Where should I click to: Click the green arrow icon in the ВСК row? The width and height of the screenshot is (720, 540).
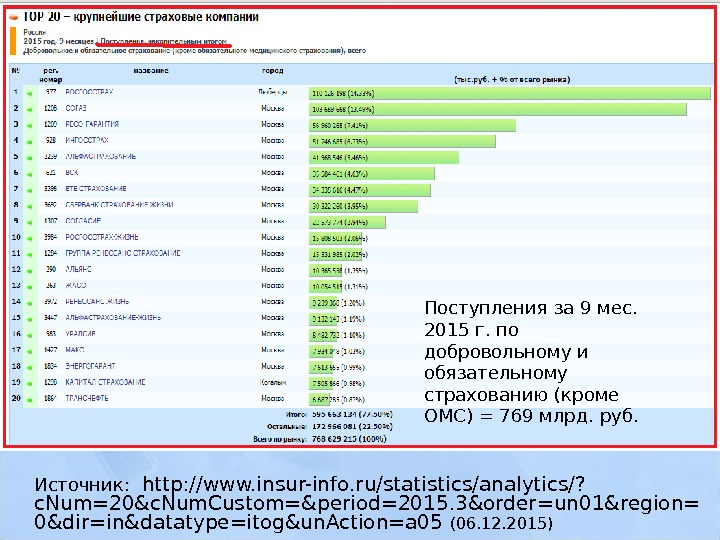pos(30,174)
